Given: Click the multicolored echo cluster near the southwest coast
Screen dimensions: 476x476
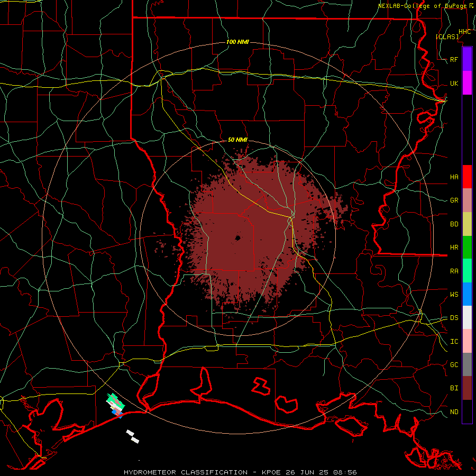Looking at the screenshot, I should 115,406.
